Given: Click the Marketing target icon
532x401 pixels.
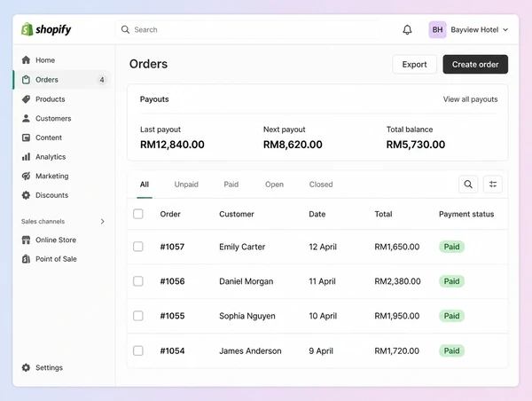Looking at the screenshot, I should 26,176.
